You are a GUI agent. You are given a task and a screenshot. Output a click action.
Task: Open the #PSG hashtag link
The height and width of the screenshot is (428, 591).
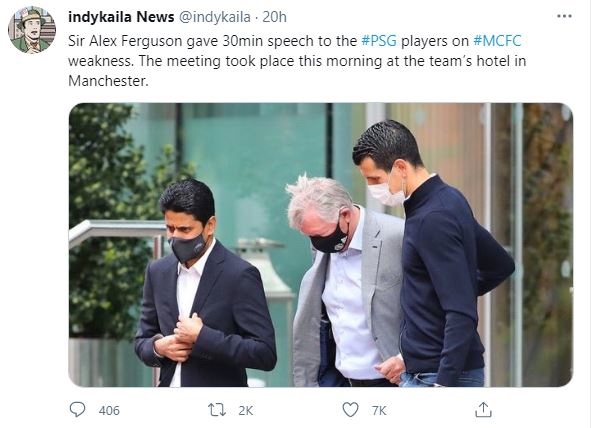pos(379,41)
